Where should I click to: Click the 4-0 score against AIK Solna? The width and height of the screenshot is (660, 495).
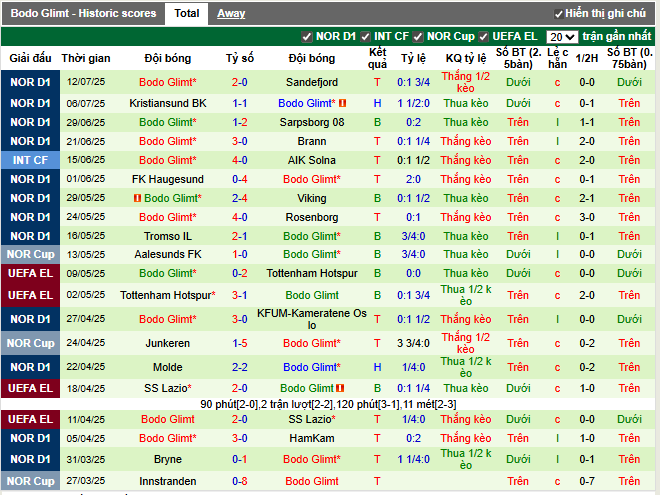click(240, 160)
